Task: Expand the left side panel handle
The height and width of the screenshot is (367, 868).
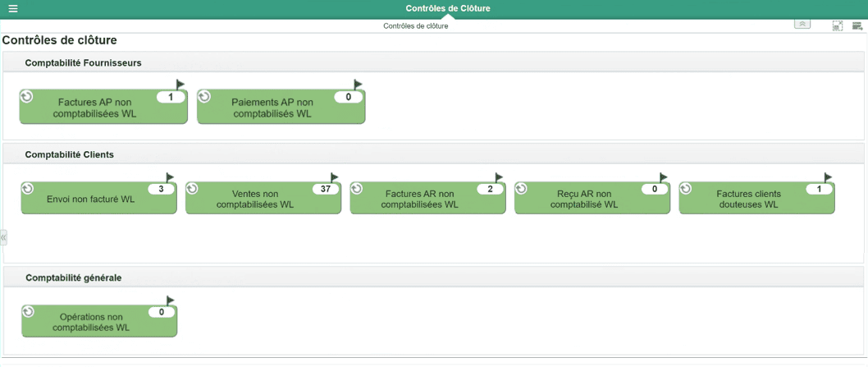Action: point(3,237)
